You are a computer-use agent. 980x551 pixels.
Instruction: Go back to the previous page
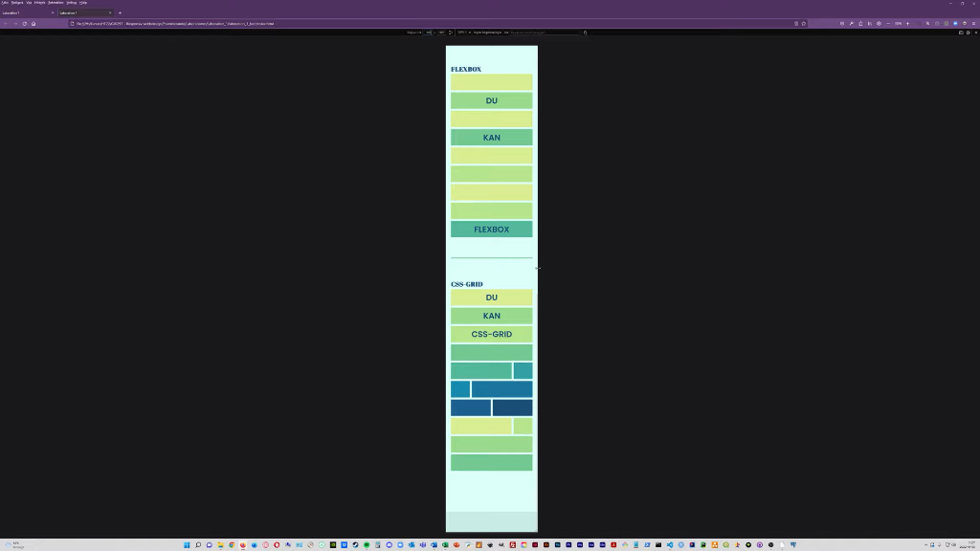pos(7,24)
